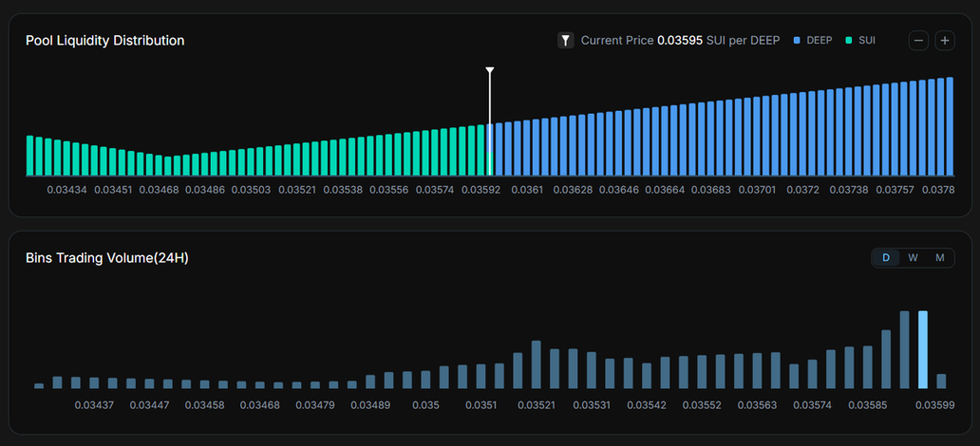The width and height of the screenshot is (980, 446).
Task: Click the white current price marker triangle
Action: (490, 71)
